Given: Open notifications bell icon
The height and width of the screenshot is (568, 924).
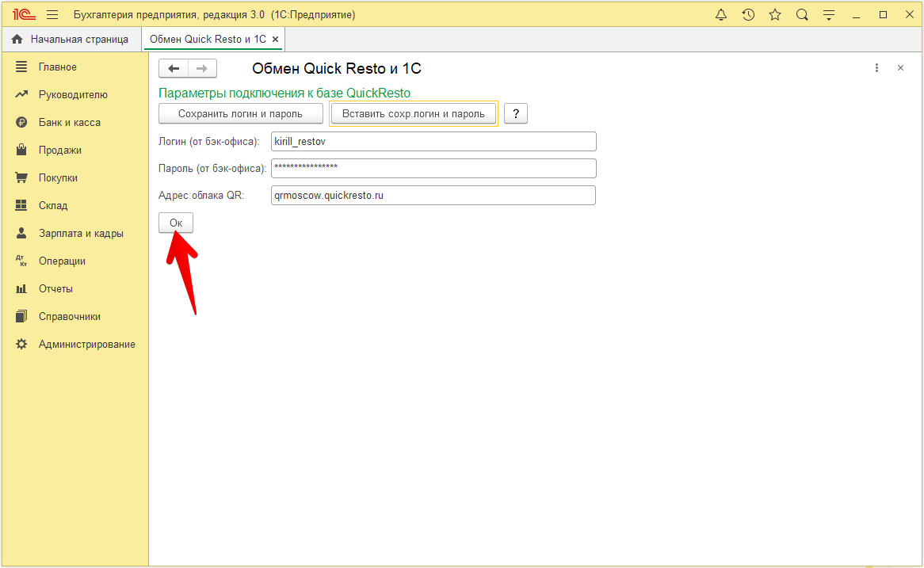Looking at the screenshot, I should click(x=720, y=15).
